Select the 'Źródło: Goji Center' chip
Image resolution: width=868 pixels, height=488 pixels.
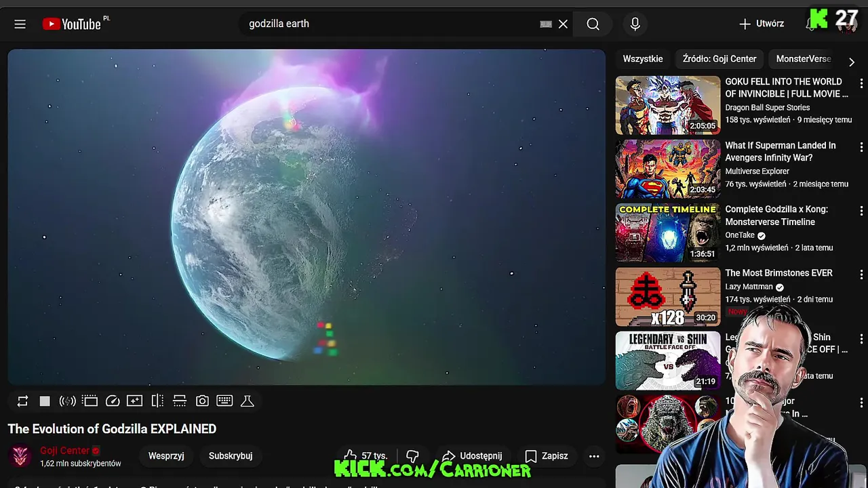(719, 59)
